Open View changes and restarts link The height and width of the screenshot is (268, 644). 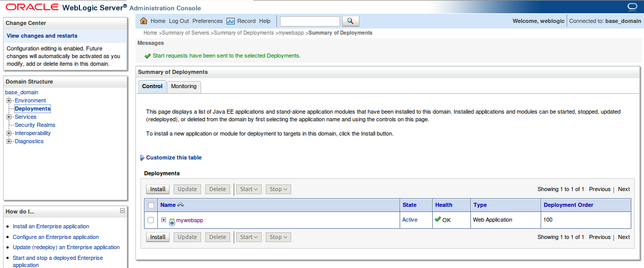click(x=42, y=36)
